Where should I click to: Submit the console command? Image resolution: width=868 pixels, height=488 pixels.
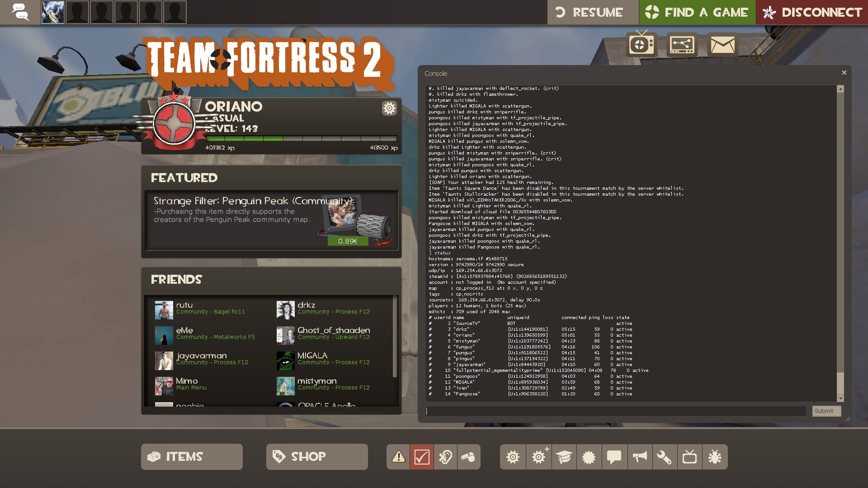coord(826,411)
